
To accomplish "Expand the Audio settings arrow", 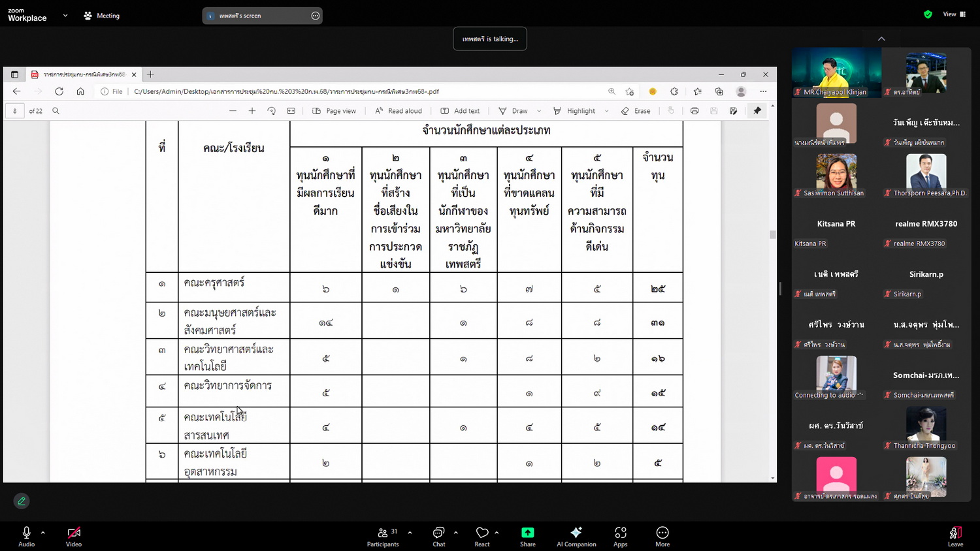I will [43, 533].
